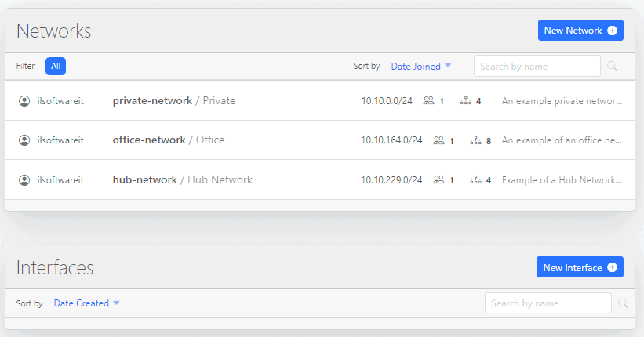The image size is (644, 337).
Task: Toggle the All filter for networks
Action: 56,67
